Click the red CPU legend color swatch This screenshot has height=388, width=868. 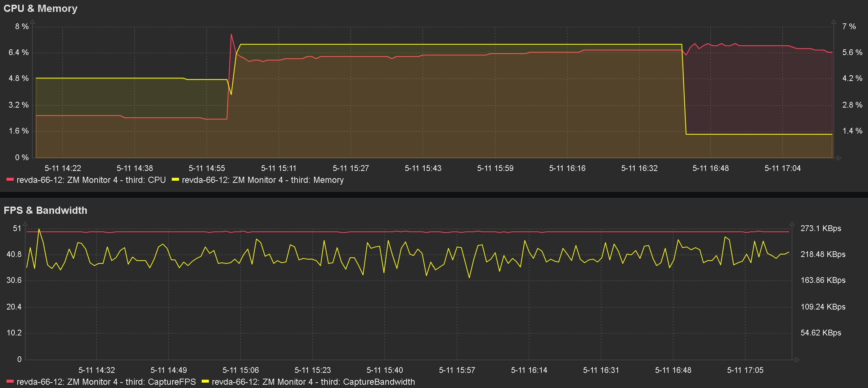(x=10, y=179)
